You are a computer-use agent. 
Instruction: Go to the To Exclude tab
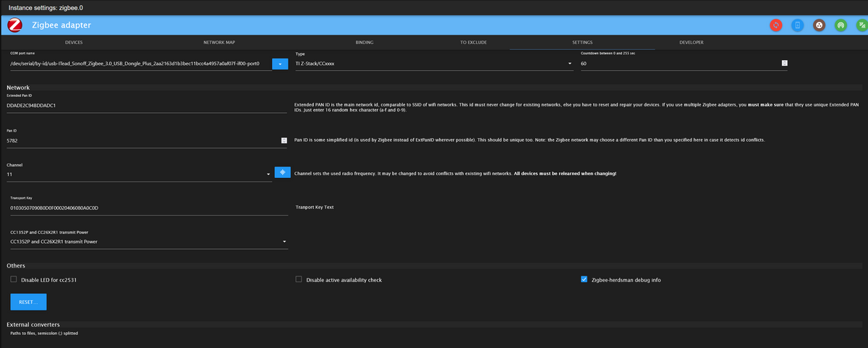coord(473,43)
